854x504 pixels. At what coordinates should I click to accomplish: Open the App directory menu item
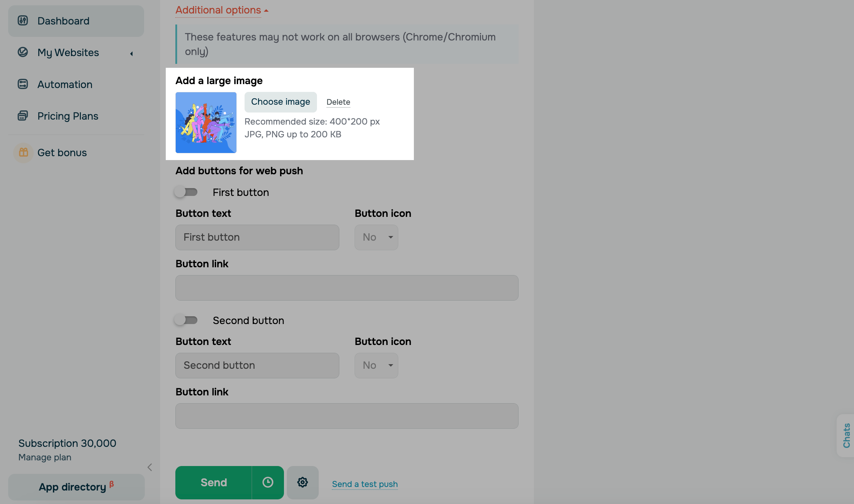click(x=76, y=487)
